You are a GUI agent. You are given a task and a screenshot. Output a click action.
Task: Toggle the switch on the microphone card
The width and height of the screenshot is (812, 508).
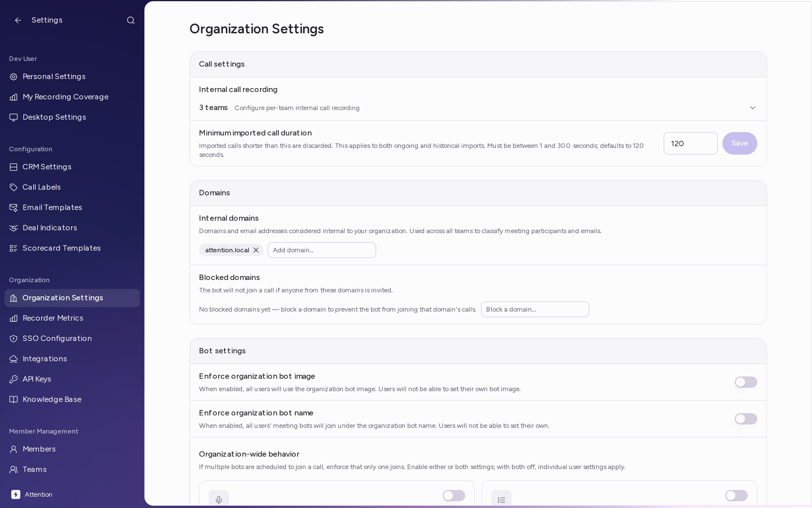[454, 495]
